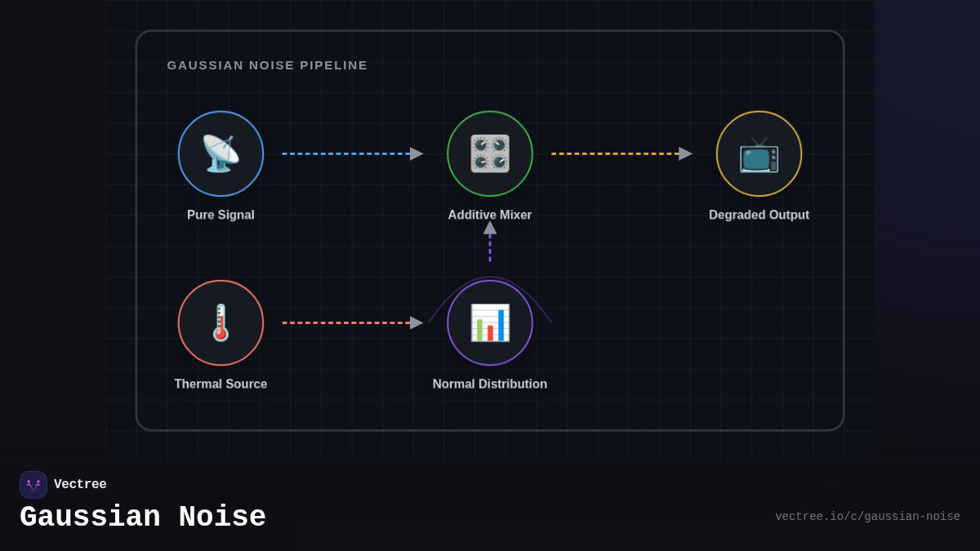The width and height of the screenshot is (980, 551).
Task: Click the 'Thermal Source' text label
Action: pos(220,384)
